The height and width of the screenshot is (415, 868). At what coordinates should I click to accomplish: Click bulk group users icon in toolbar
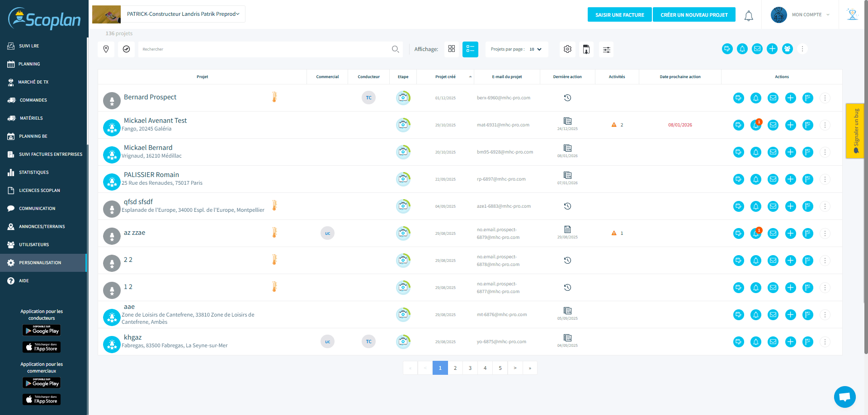pos(787,49)
